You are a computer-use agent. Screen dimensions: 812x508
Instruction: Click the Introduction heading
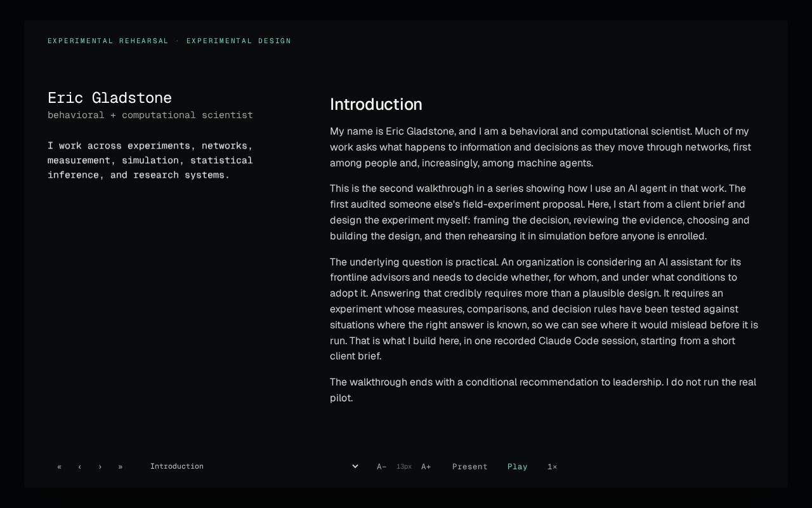click(x=376, y=104)
